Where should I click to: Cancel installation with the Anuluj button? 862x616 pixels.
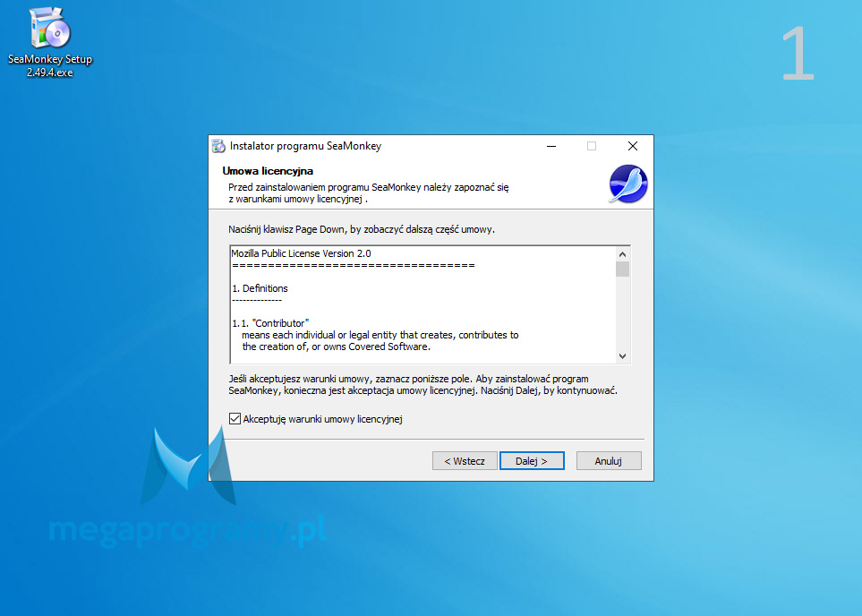click(x=609, y=461)
